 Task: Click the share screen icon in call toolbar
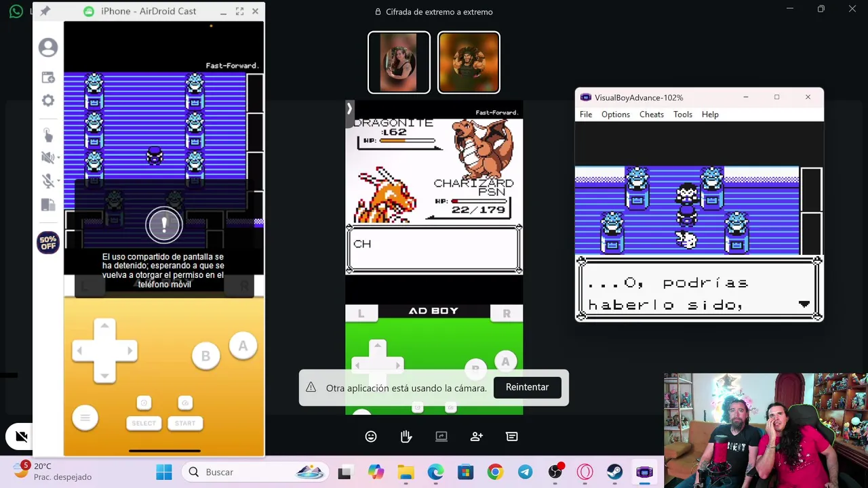(x=441, y=436)
